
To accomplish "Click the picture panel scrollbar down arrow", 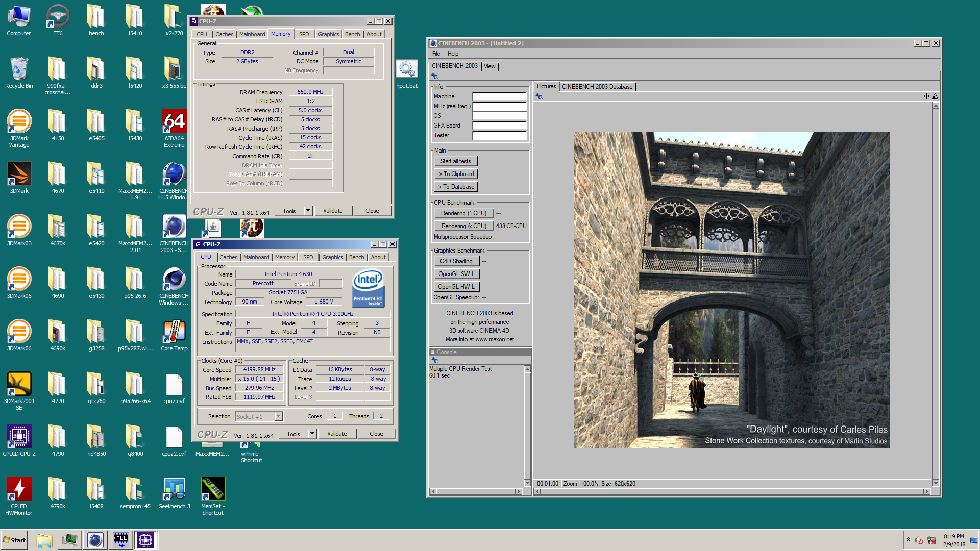I will (936, 483).
